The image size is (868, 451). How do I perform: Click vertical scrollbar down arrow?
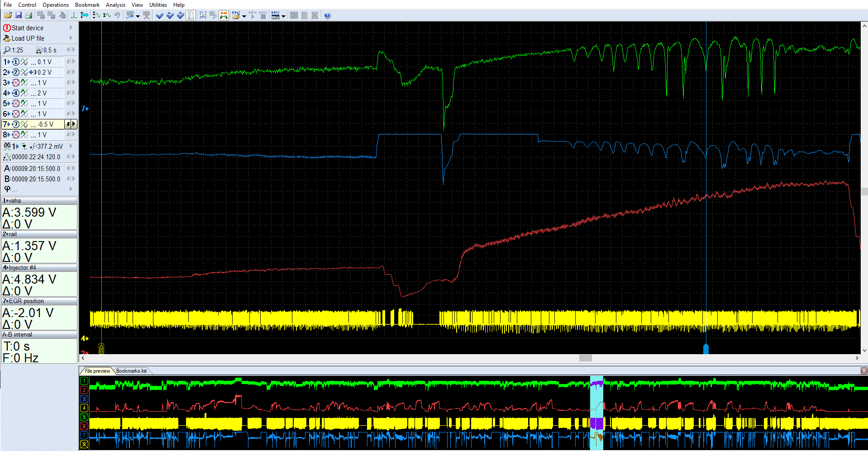pos(864,350)
